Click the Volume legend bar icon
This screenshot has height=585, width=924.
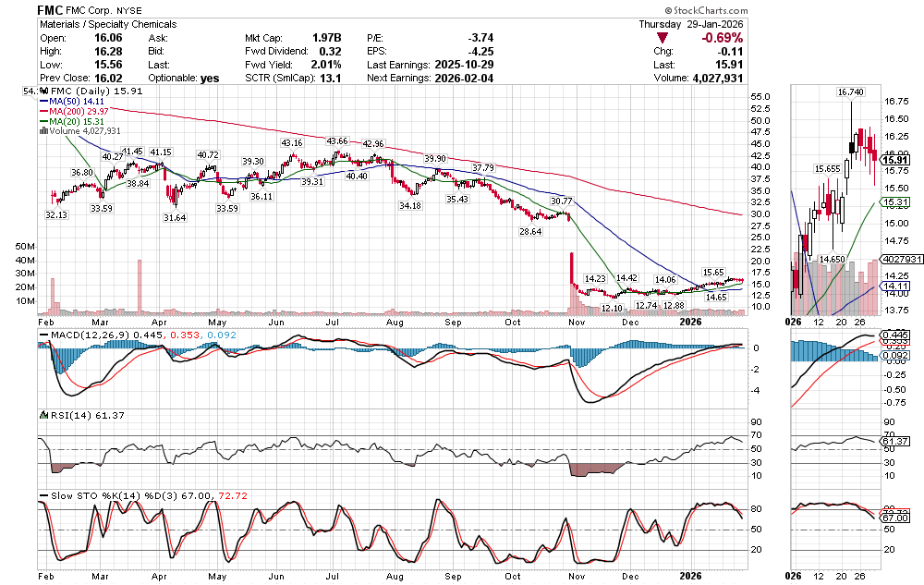[43, 131]
